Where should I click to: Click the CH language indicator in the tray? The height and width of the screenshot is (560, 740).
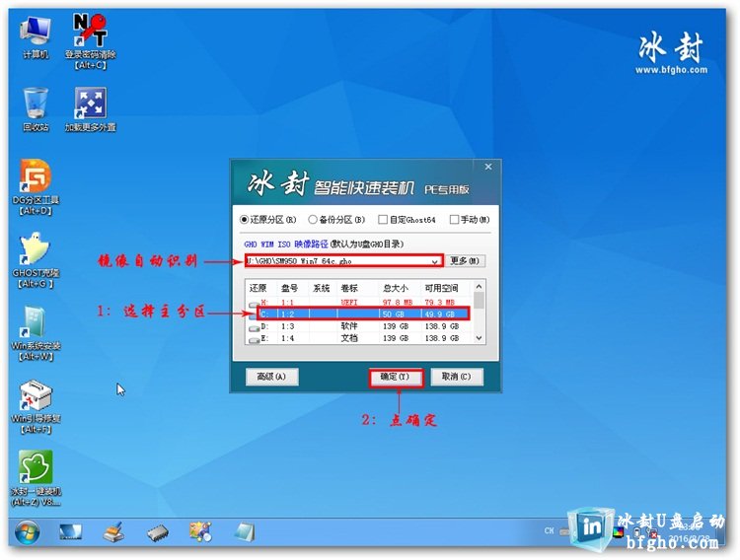click(x=549, y=530)
